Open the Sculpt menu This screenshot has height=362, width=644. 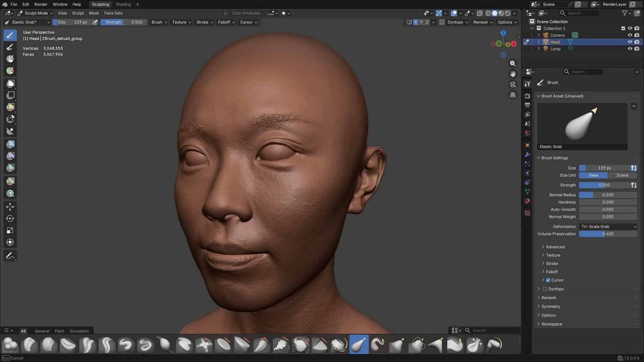pos(78,13)
